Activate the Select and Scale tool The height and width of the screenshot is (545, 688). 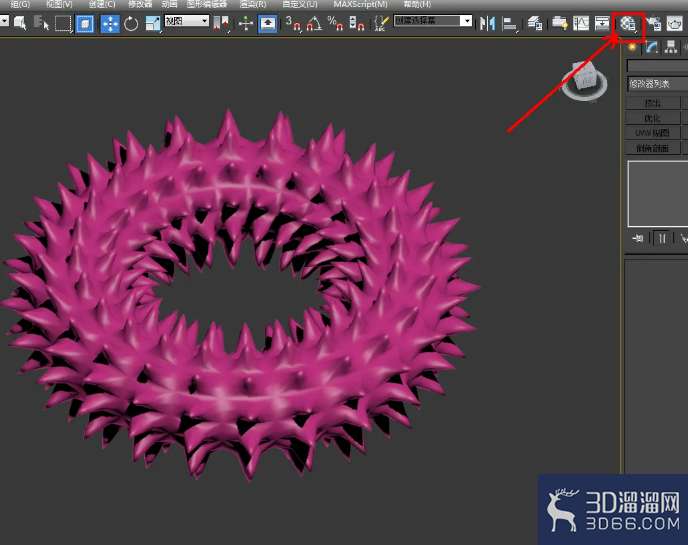[x=153, y=23]
